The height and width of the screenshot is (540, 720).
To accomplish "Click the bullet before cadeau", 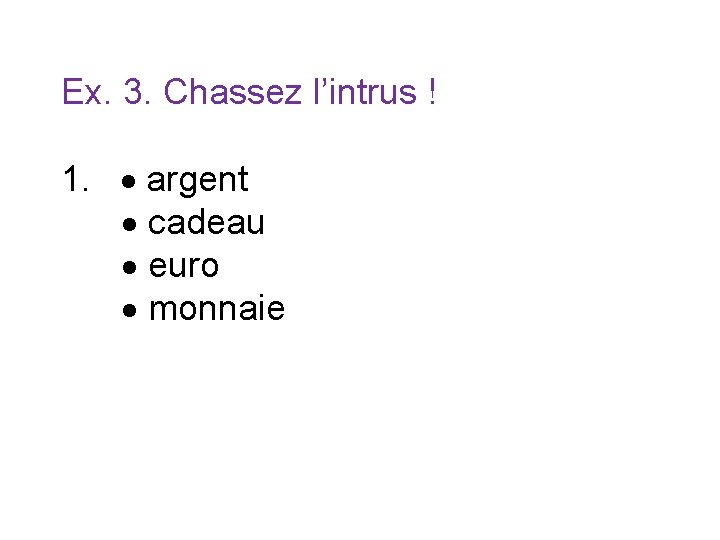I will coord(130,225).
